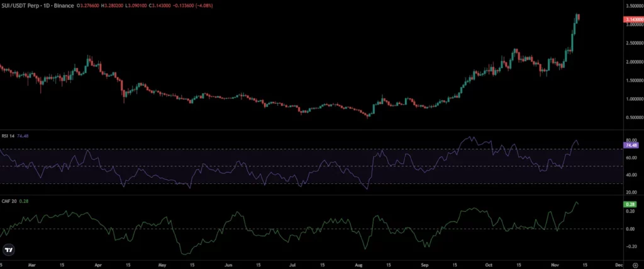Click the green 0.28 CMF scale badge
This screenshot has height=269, width=644.
tap(630, 204)
